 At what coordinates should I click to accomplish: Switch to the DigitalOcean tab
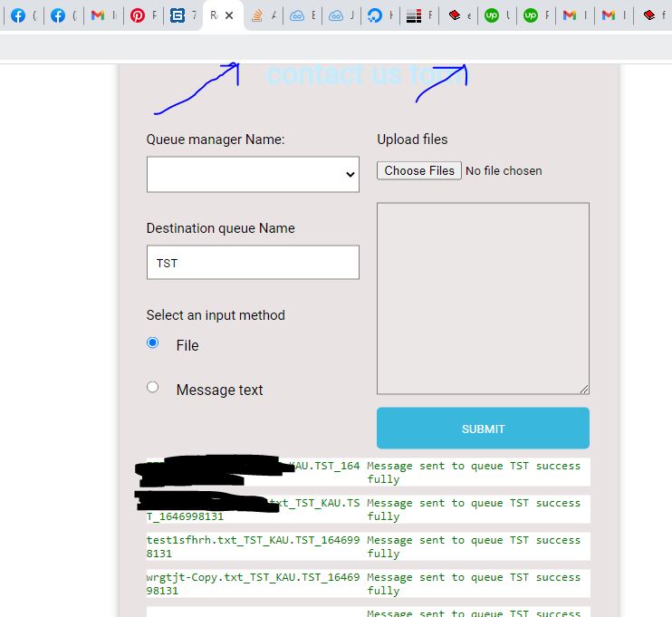[x=380, y=16]
